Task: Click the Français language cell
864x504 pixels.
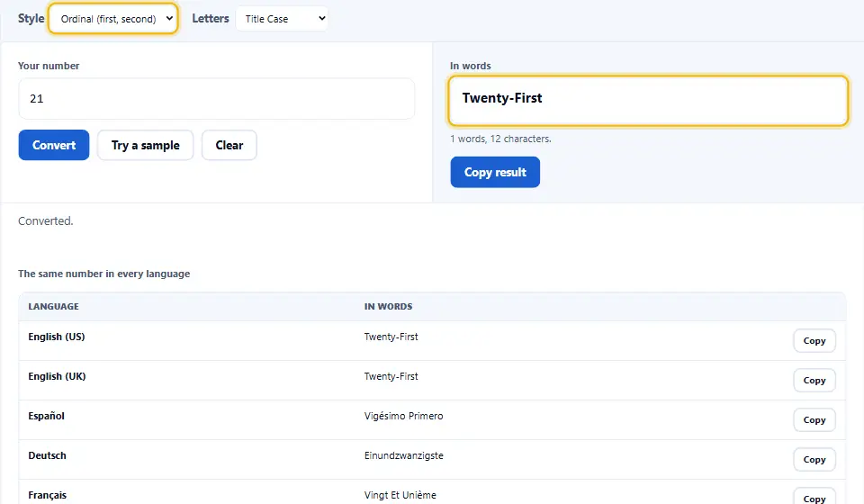Action: 47,495
